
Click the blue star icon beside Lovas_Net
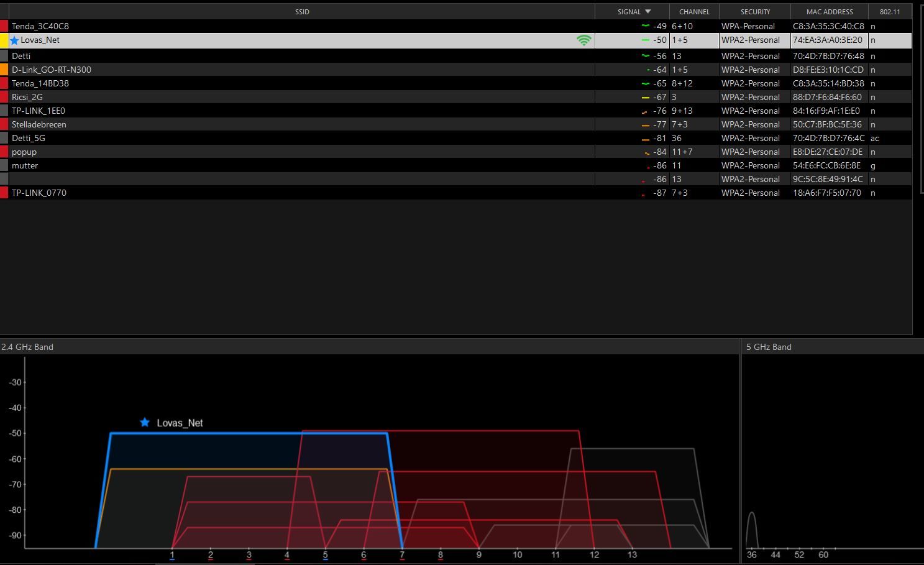[x=15, y=40]
